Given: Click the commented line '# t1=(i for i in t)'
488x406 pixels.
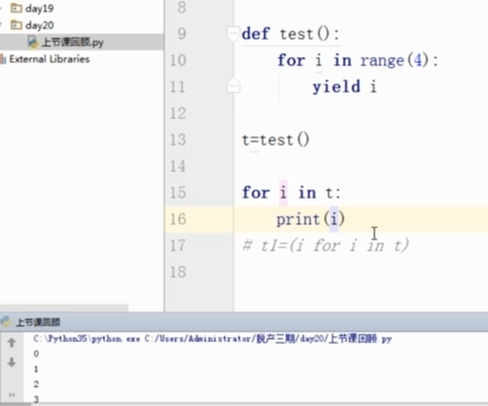Looking at the screenshot, I should [x=325, y=246].
